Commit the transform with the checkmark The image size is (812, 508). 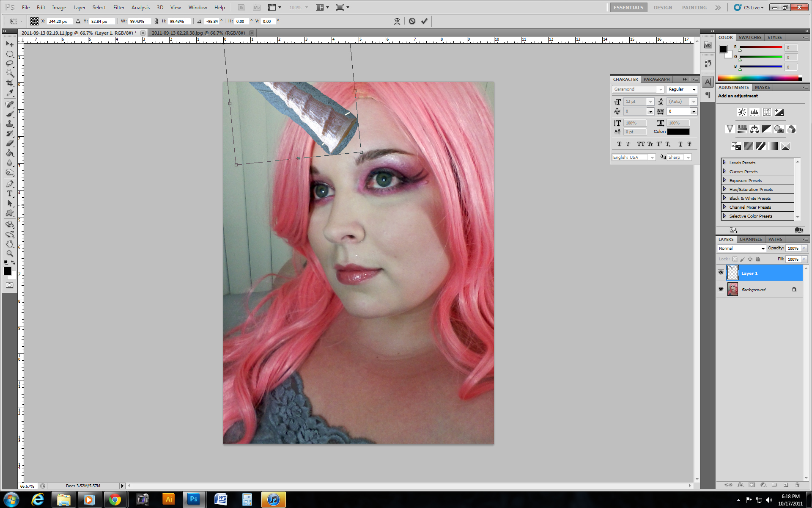(x=424, y=21)
